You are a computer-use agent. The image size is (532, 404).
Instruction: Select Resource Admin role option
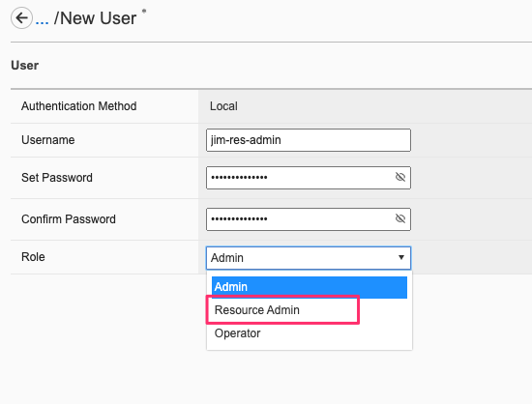tap(257, 310)
